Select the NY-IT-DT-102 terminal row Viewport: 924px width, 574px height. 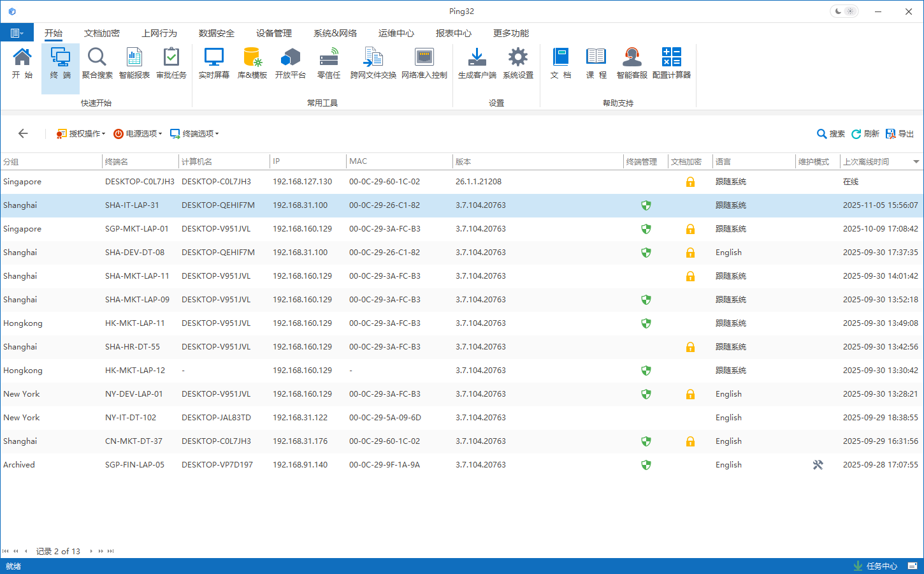click(x=131, y=418)
